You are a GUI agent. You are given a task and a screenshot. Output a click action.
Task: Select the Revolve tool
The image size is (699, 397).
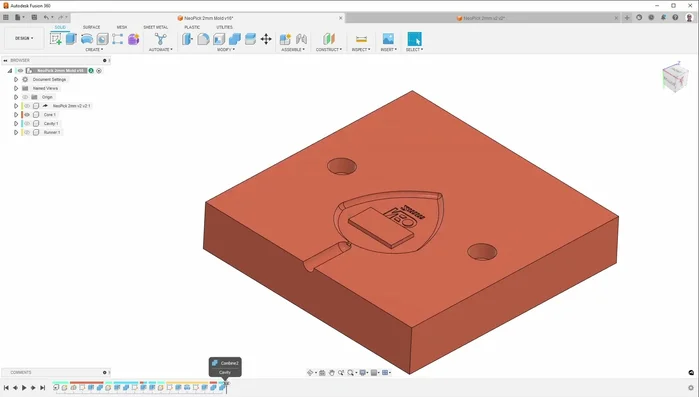coord(87,39)
